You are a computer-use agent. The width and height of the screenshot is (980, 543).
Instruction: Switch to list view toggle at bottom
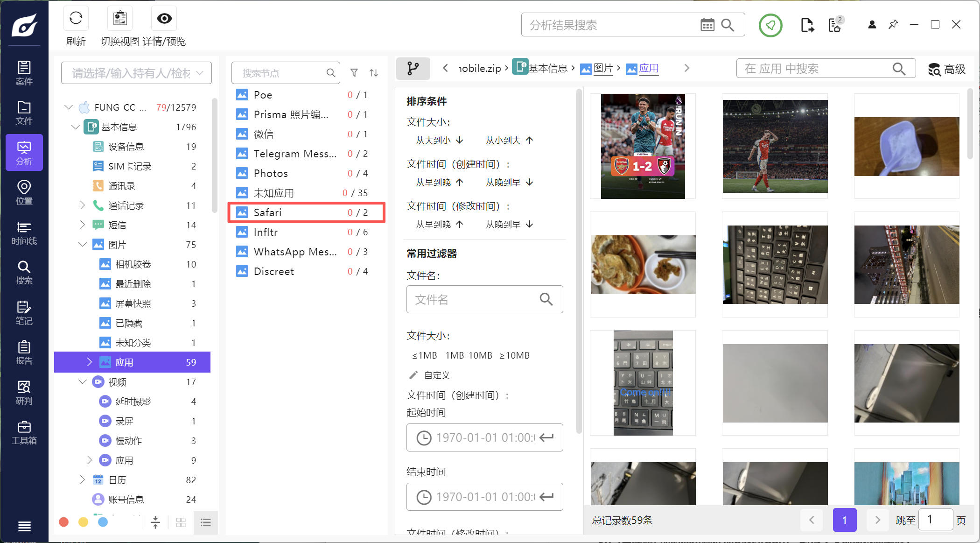pyautogui.click(x=205, y=522)
